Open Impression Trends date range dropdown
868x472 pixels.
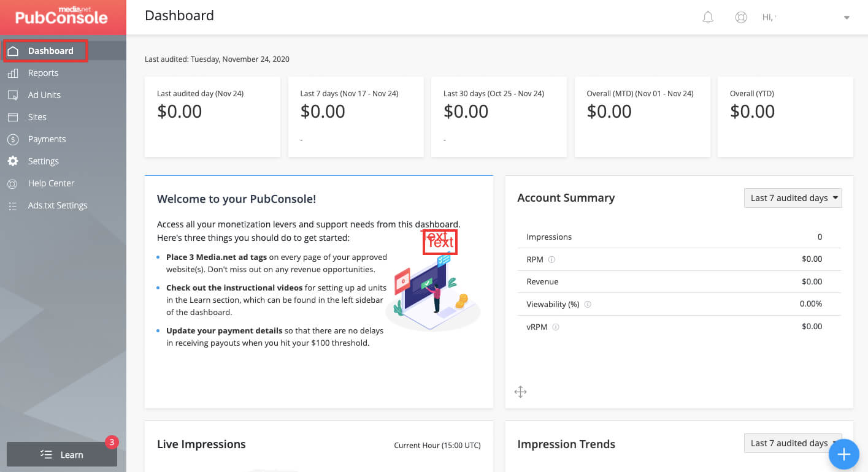[789, 443]
